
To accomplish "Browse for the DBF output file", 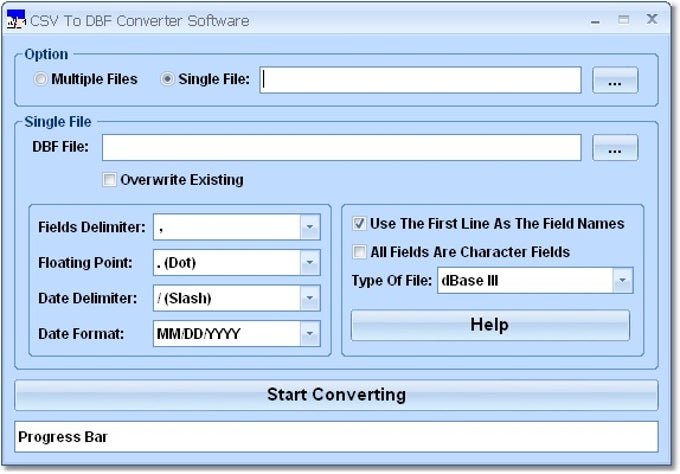I will [x=615, y=148].
